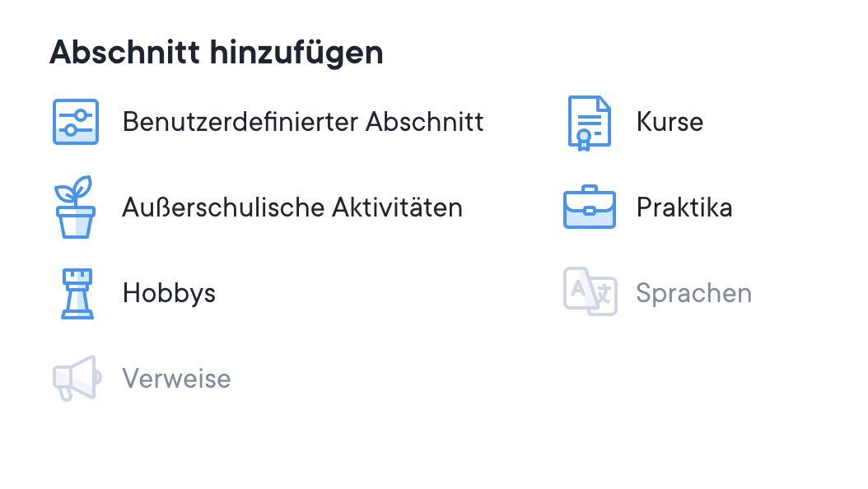Click the chess rook Hobbys icon
Viewport: 868px width, 489px height.
click(x=76, y=293)
